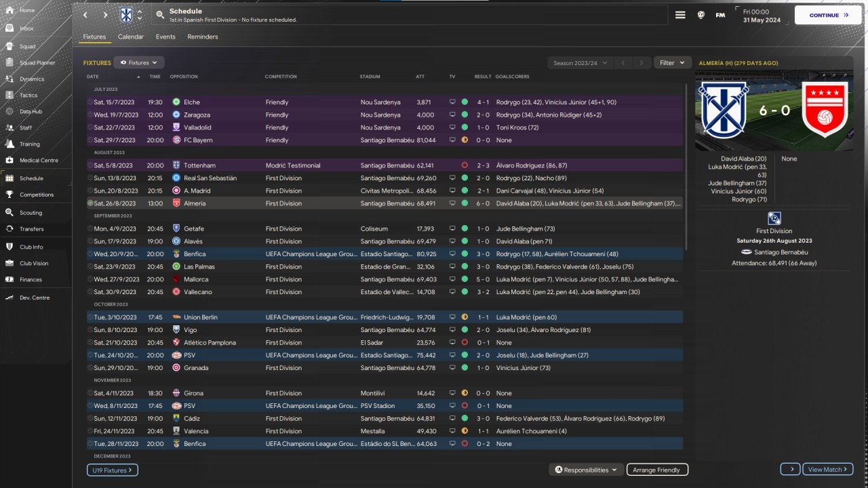Image resolution: width=868 pixels, height=488 pixels.
Task: Click the fixtures list vertical scrollbar
Action: (x=686, y=166)
